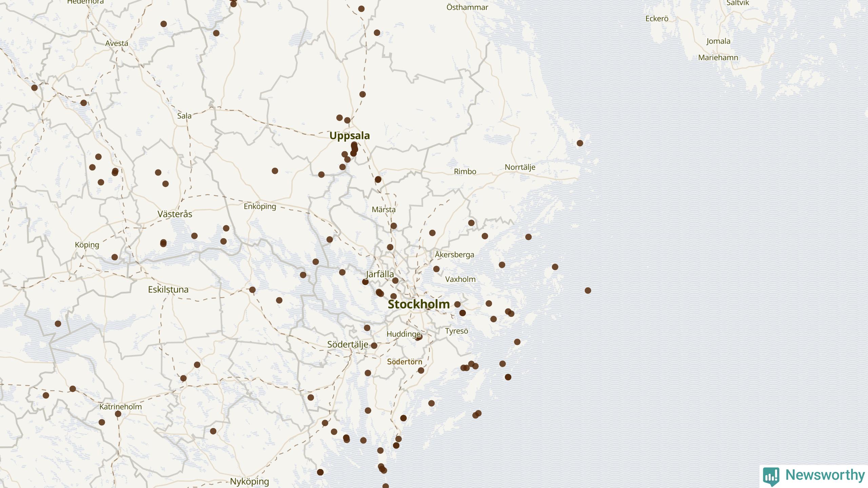Click the Rimbo label
868x488 pixels.
(x=465, y=171)
